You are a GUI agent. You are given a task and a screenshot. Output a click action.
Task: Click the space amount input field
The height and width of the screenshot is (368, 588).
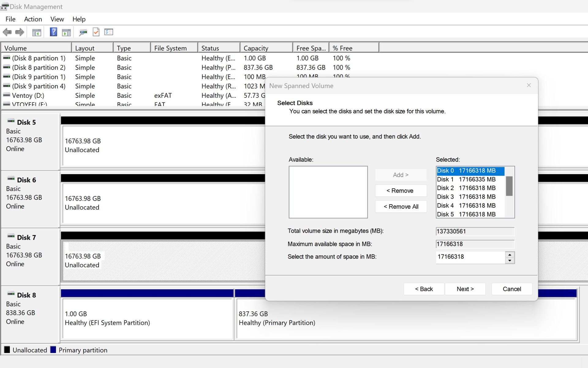469,257
